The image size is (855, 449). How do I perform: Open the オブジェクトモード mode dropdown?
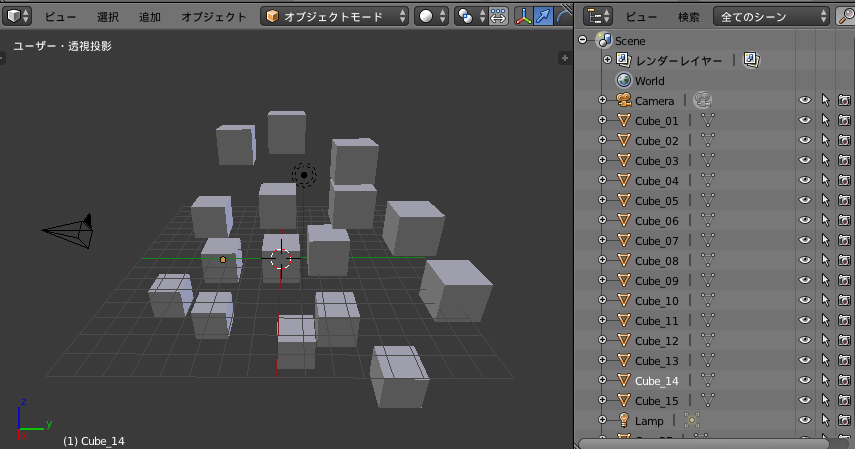(x=335, y=16)
